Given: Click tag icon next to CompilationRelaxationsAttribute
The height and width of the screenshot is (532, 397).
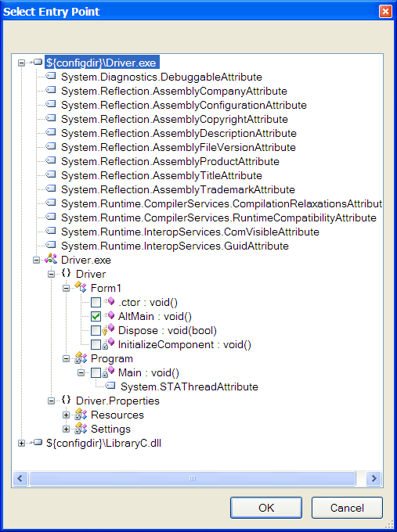Looking at the screenshot, I should [51, 203].
